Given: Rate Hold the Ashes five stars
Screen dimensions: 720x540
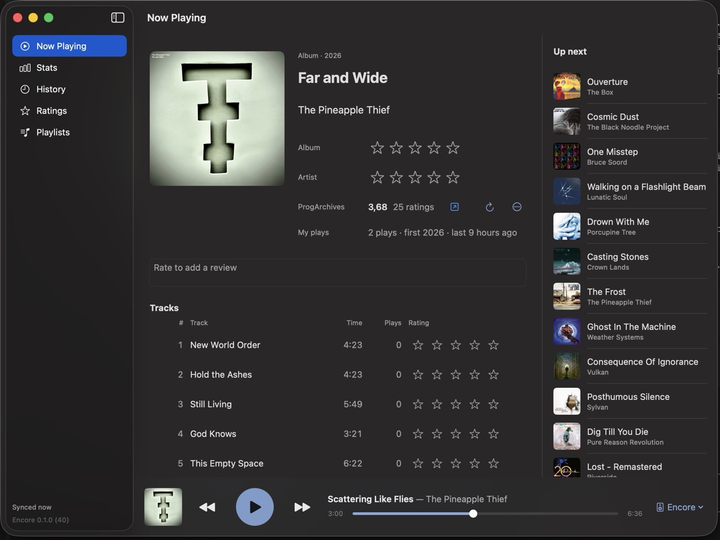Looking at the screenshot, I should (x=493, y=375).
